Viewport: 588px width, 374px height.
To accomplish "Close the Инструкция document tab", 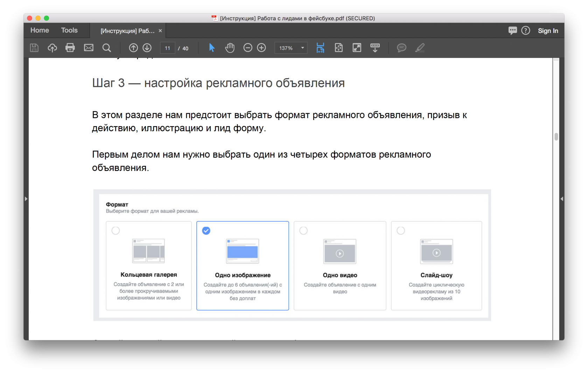I will coord(160,31).
